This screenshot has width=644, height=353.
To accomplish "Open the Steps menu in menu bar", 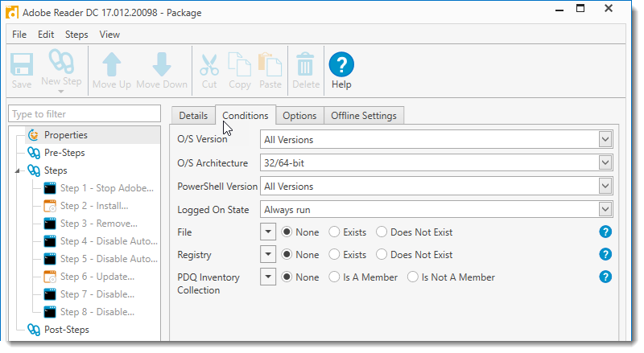I will click(76, 35).
